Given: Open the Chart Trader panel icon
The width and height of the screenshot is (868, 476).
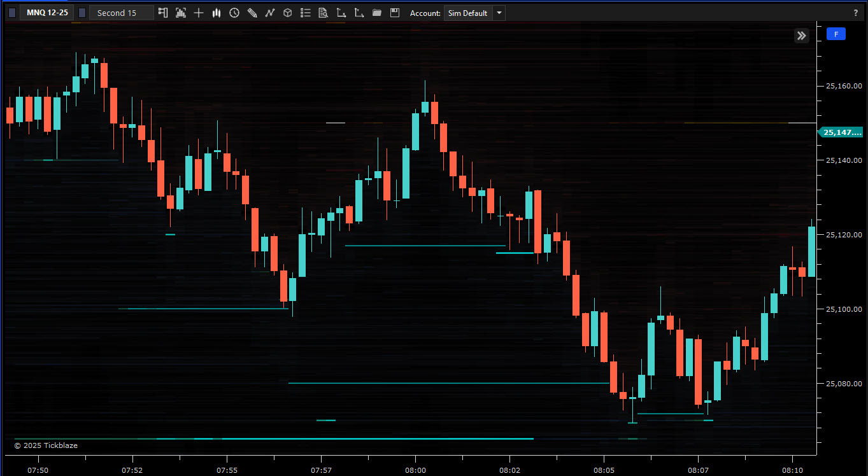Looking at the screenshot, I should click(163, 13).
